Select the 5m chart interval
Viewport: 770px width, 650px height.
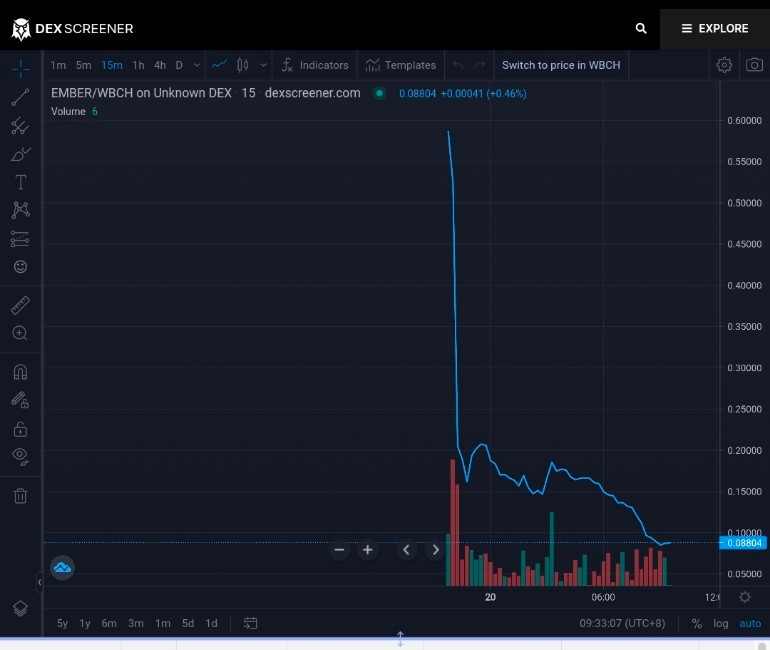click(x=83, y=65)
